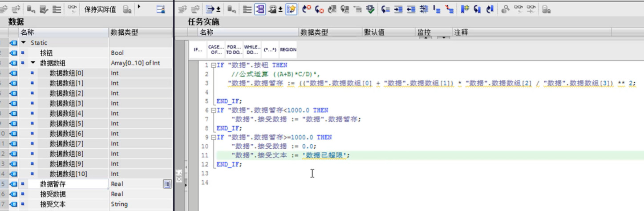The width and height of the screenshot is (644, 211).
Task: Click the blue window icon at data toolbar end
Action: pyautogui.click(x=161, y=9)
